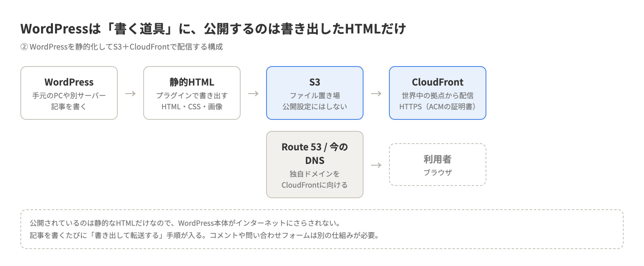Click the text ファイル置き場
This screenshot has width=644, height=266.
315,96
